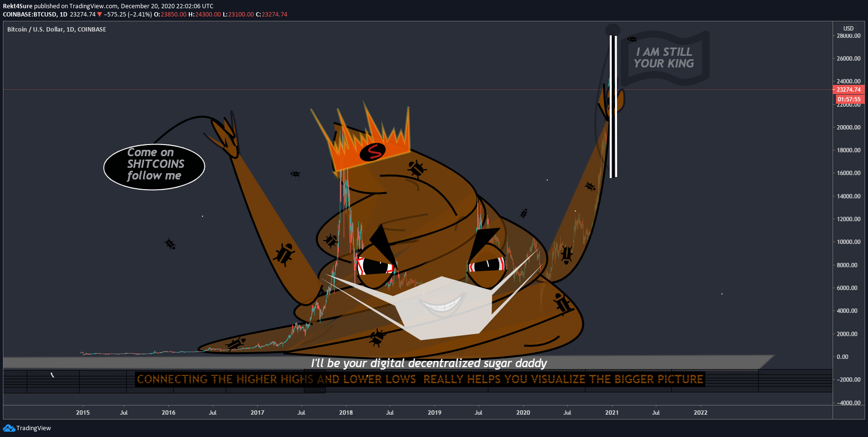868x437 pixels.
Task: Click the -4000.00 price axis value
Action: pyautogui.click(x=848, y=403)
